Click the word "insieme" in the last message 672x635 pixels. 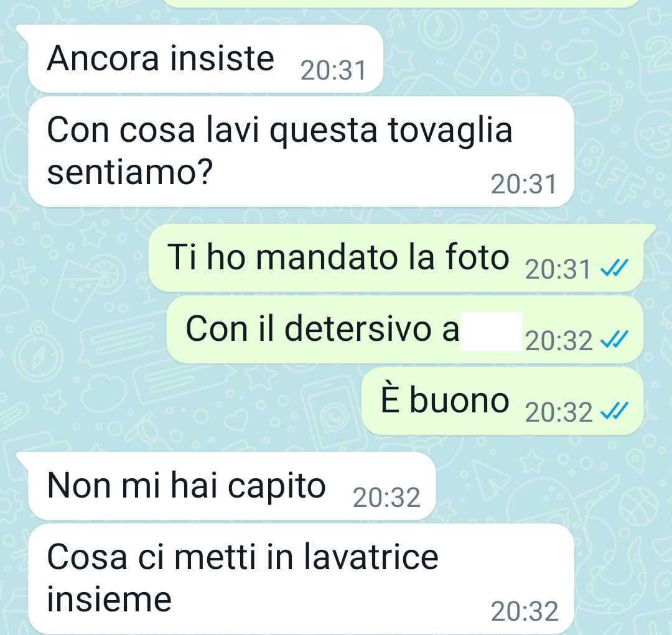[x=110, y=599]
